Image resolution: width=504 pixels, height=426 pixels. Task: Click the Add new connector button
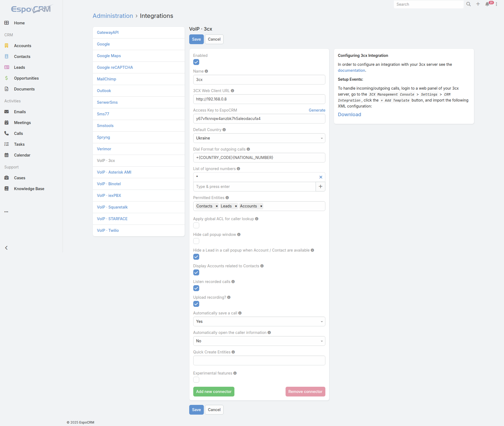coord(214,391)
